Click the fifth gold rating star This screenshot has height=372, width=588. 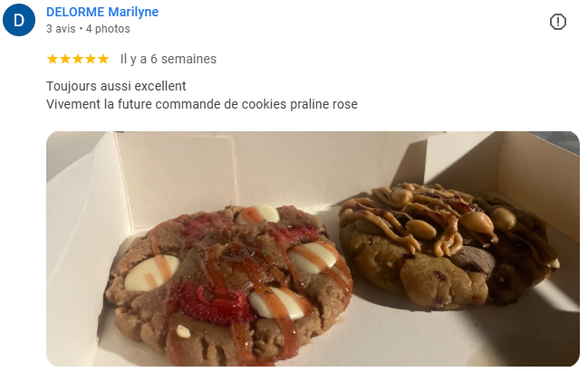pyautogui.click(x=103, y=59)
